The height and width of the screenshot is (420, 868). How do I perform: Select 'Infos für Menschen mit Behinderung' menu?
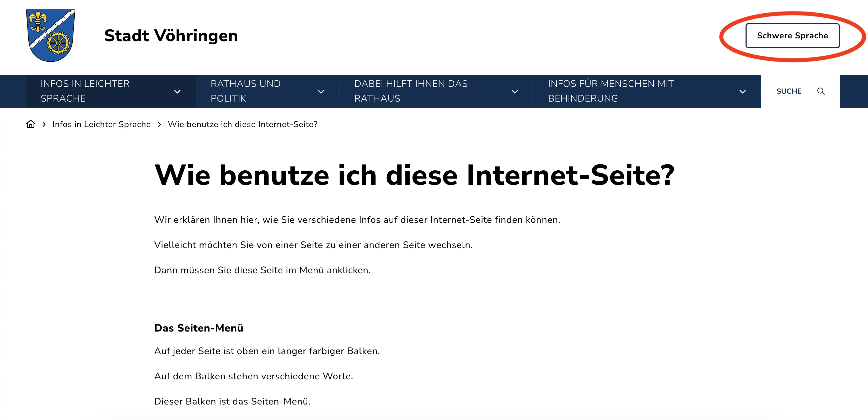coord(610,91)
